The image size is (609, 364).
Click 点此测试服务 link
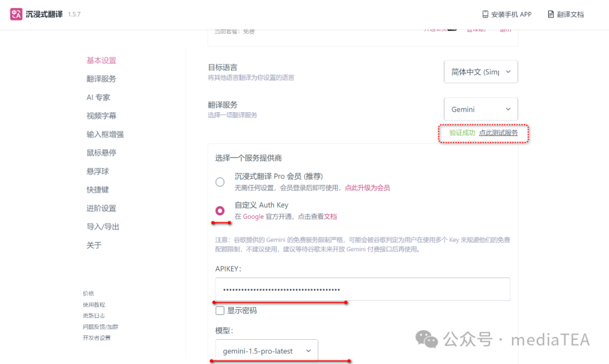click(x=498, y=133)
